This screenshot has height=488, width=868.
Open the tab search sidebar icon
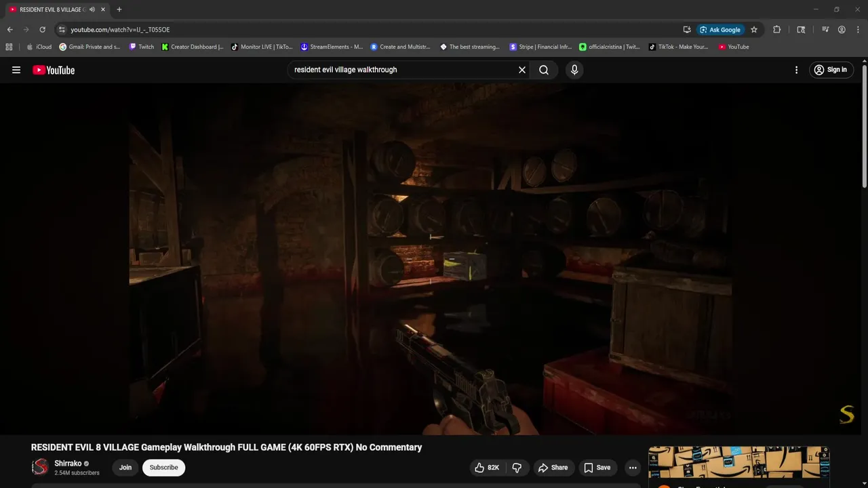coord(801,30)
